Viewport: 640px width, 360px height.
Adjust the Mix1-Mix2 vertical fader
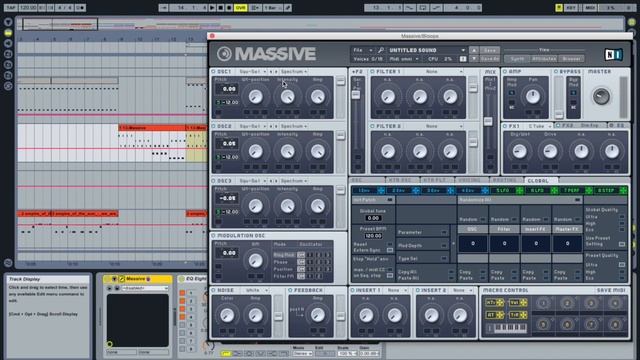[488, 121]
